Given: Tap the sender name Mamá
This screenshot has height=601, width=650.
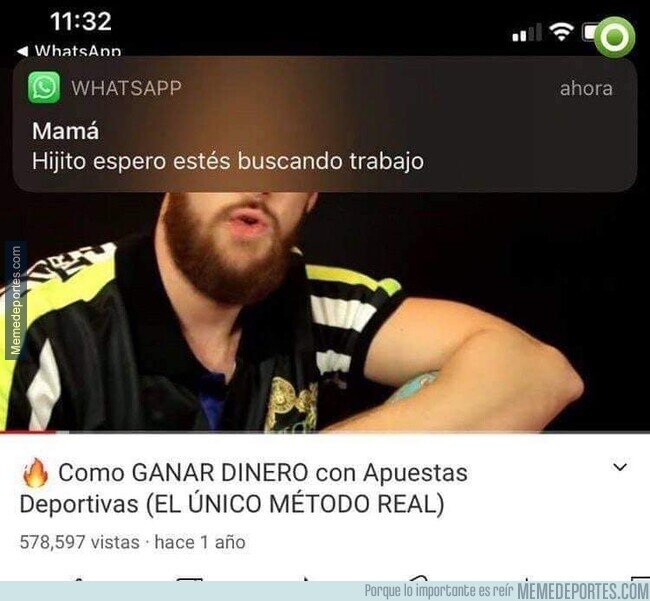Looking at the screenshot, I should 65,131.
